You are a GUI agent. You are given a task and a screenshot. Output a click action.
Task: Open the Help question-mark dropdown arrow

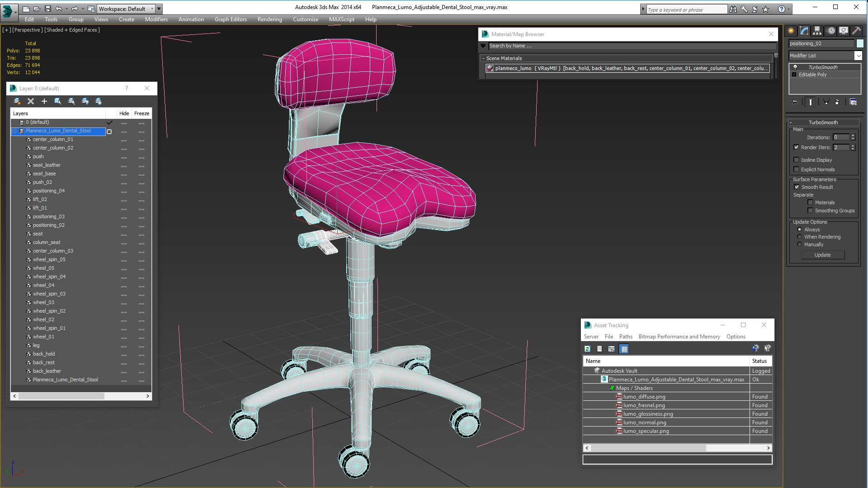[789, 9]
